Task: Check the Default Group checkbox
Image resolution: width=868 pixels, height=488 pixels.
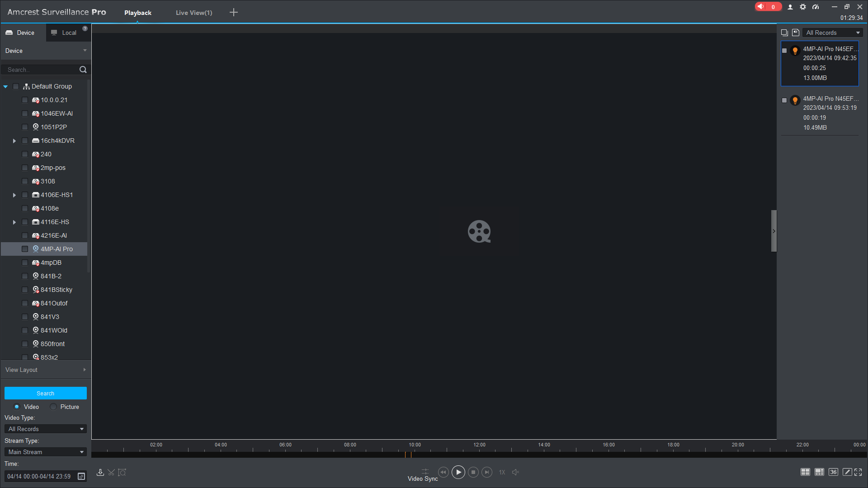Action: click(16, 86)
